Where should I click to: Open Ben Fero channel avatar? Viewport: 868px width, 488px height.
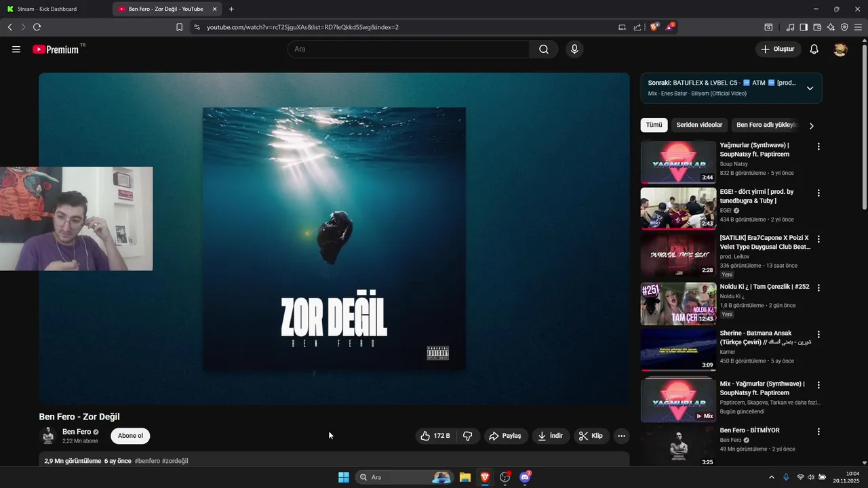coord(48,436)
